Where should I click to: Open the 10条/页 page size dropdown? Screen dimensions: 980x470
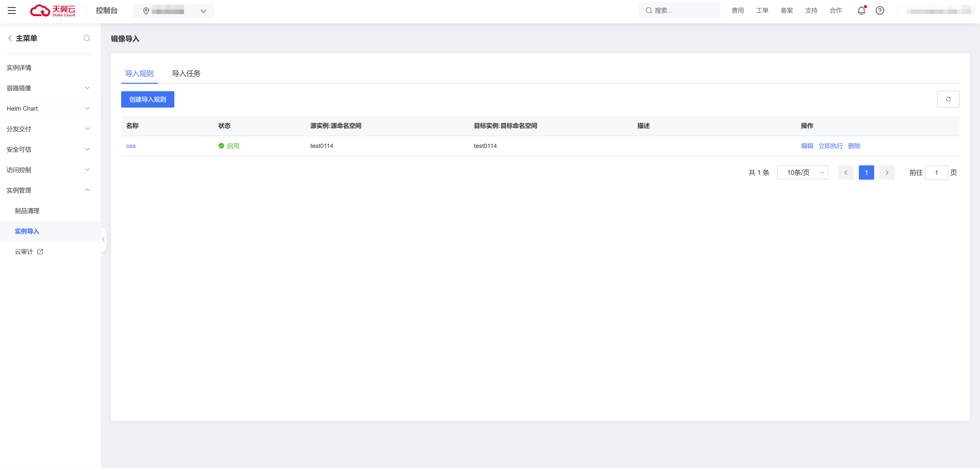click(802, 173)
